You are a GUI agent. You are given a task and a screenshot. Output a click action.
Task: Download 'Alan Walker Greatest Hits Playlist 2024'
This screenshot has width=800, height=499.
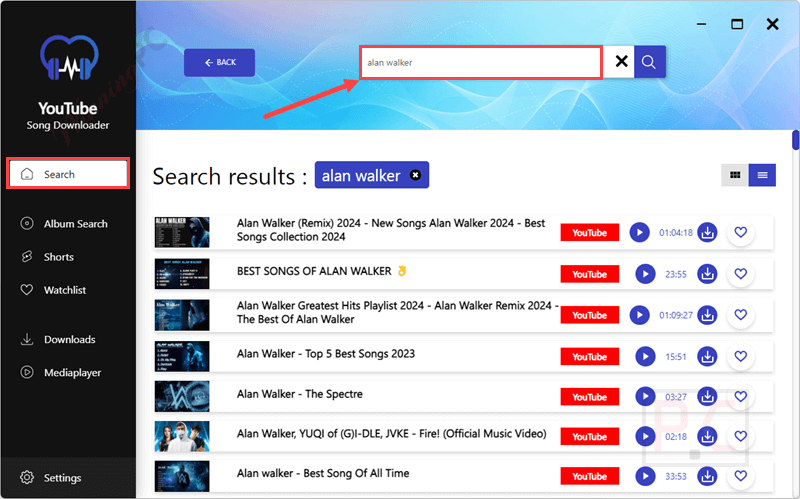click(707, 315)
